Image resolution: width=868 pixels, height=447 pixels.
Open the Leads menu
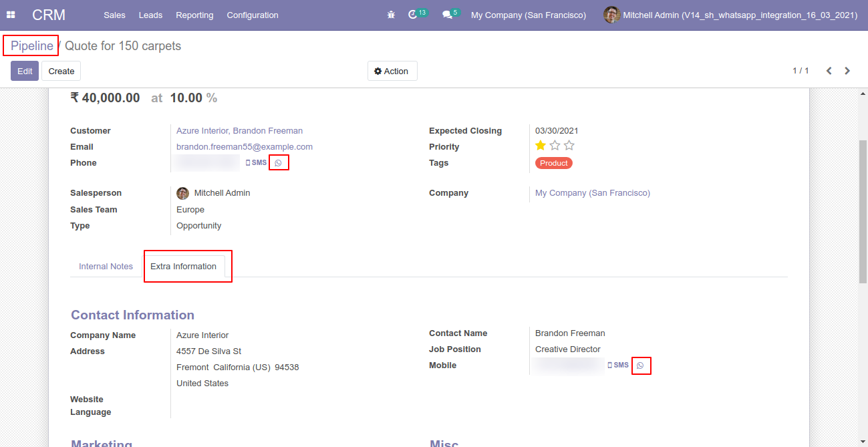tap(150, 15)
